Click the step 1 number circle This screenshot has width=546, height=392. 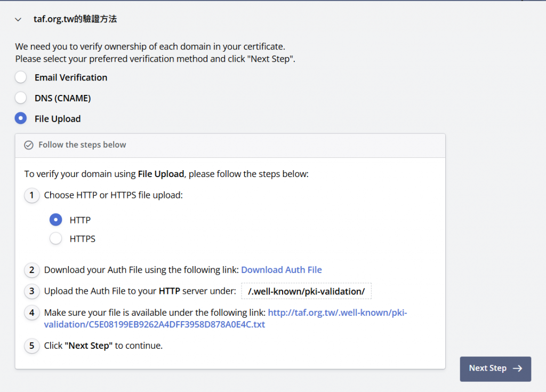pyautogui.click(x=32, y=195)
